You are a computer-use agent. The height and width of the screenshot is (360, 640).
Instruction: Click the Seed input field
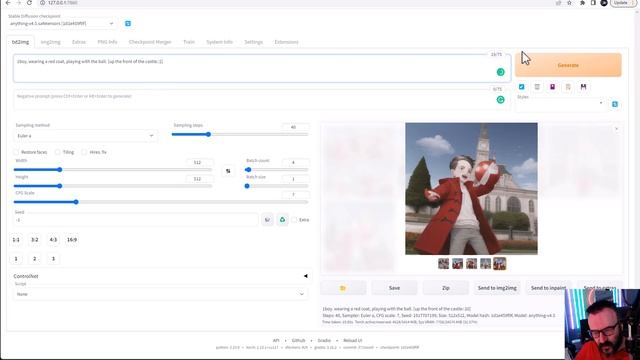(x=136, y=220)
